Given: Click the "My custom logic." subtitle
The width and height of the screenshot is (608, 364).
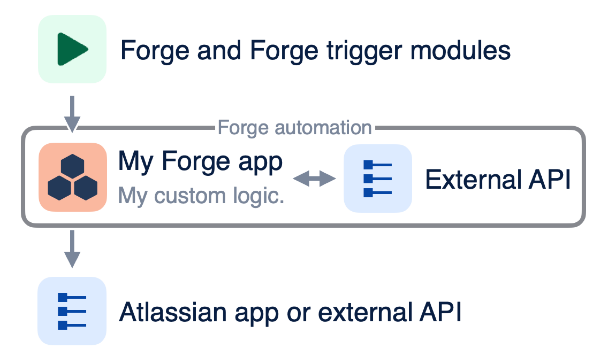Looking at the screenshot, I should (x=201, y=196).
